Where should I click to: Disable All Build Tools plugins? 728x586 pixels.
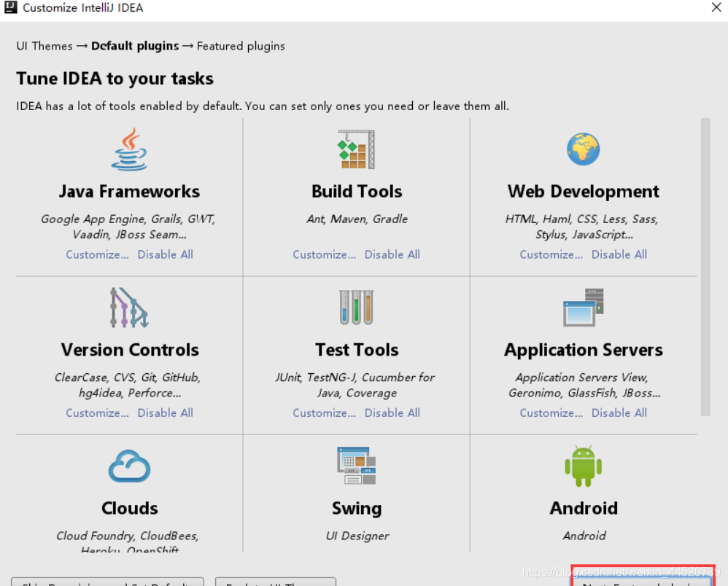click(x=392, y=254)
